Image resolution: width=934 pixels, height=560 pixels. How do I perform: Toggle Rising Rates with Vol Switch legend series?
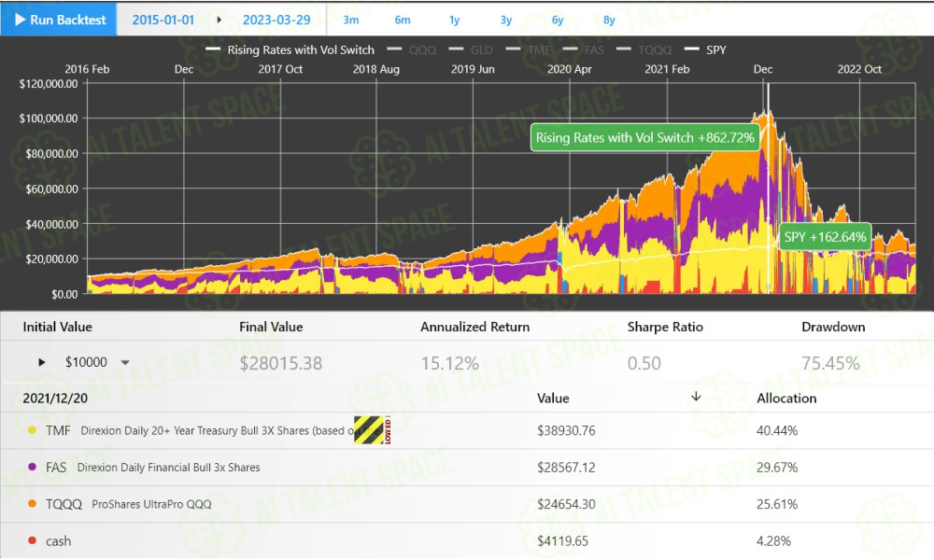click(290, 50)
